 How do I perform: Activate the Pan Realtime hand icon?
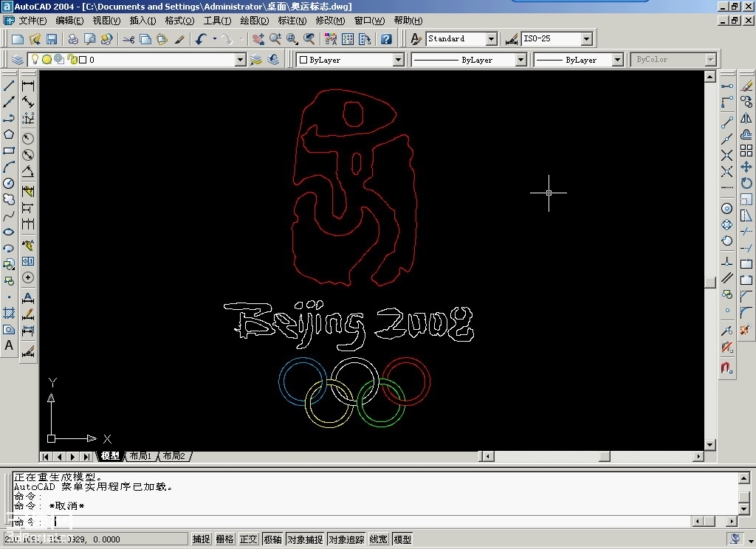click(x=258, y=39)
